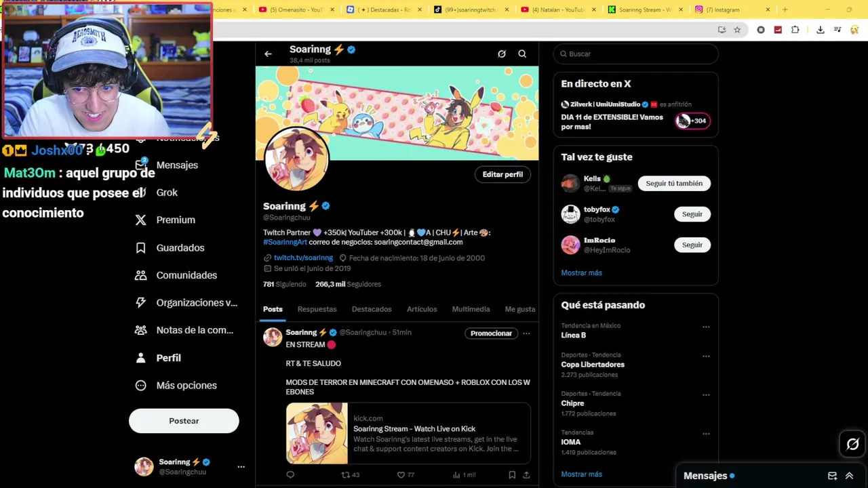Switch to Destacados tab
868x488 pixels.
click(372, 309)
